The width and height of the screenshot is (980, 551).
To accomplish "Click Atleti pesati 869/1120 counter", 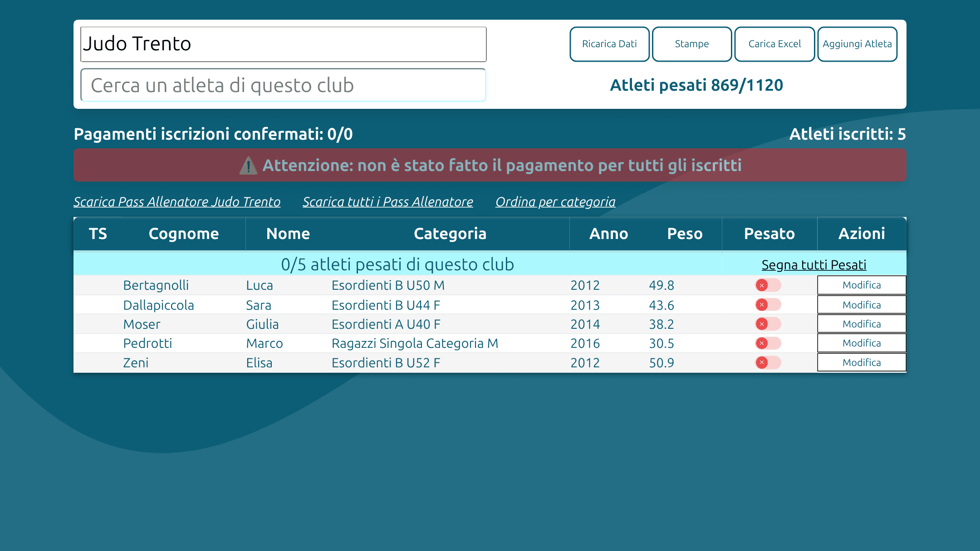I will point(696,85).
